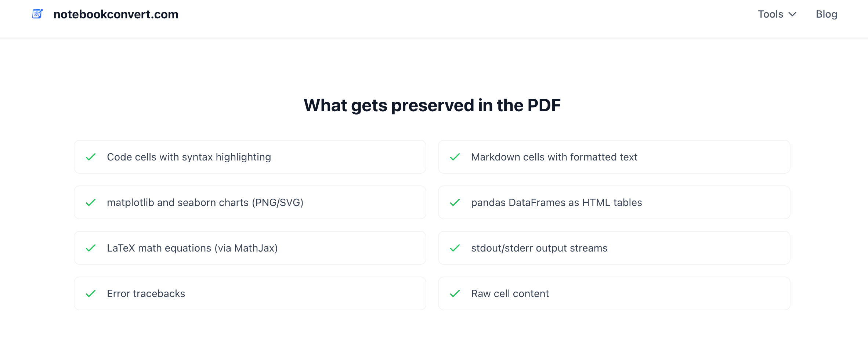This screenshot has height=354, width=868.
Task: Click the checkmark beside stdout/stderr streams
Action: click(x=455, y=248)
